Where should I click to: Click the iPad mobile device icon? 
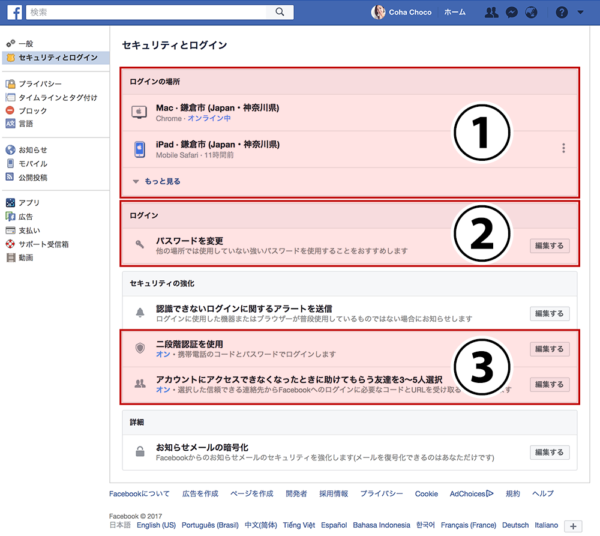pyautogui.click(x=140, y=149)
